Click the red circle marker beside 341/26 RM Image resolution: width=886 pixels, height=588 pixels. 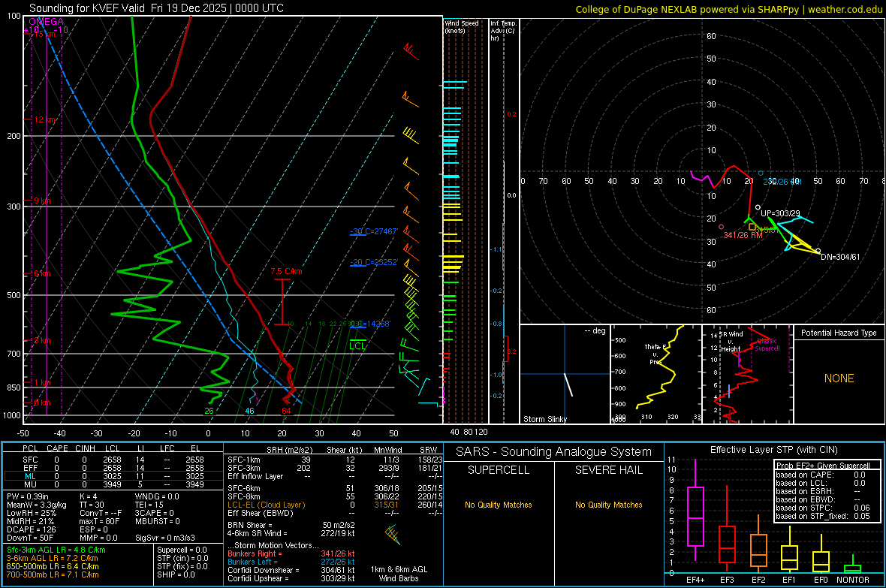point(721,227)
